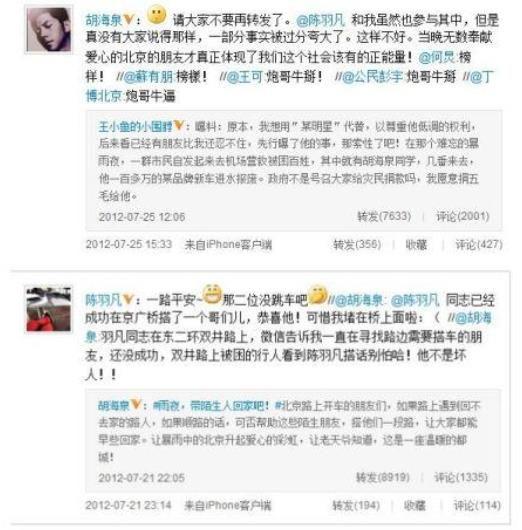Image resolution: width=522 pixels, height=530 pixels.
Task: Click the verified V badge next to 陈羽凡
Action: 128,299
